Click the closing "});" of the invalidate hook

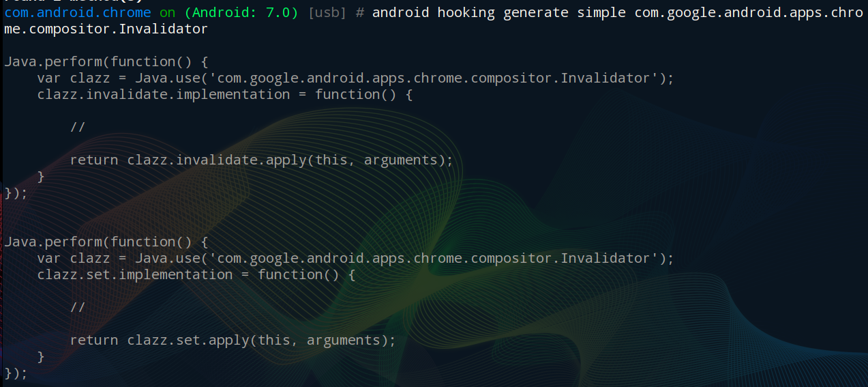16,193
